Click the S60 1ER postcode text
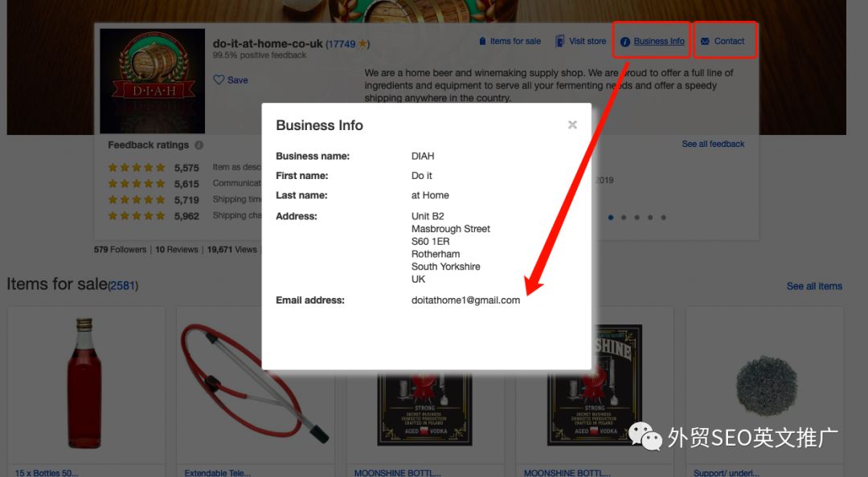 [x=430, y=241]
